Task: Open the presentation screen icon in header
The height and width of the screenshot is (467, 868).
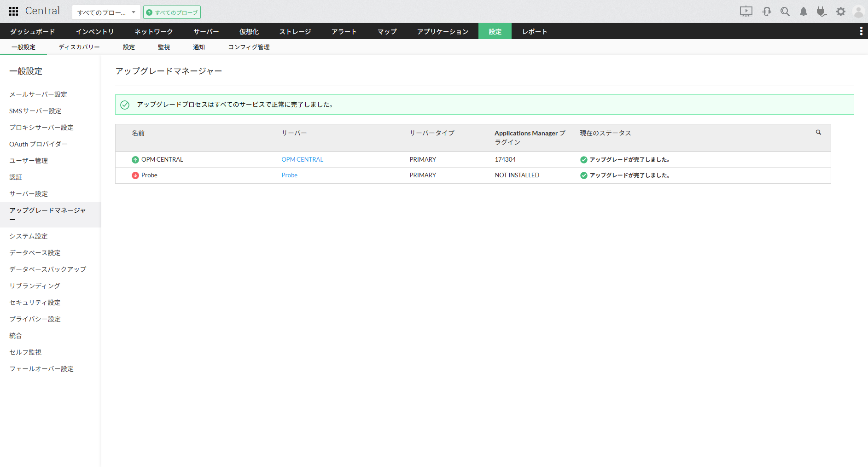Action: pyautogui.click(x=746, y=12)
